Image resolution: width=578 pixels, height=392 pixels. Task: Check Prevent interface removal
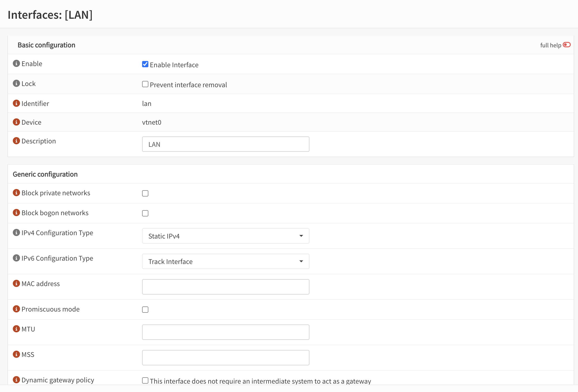145,84
